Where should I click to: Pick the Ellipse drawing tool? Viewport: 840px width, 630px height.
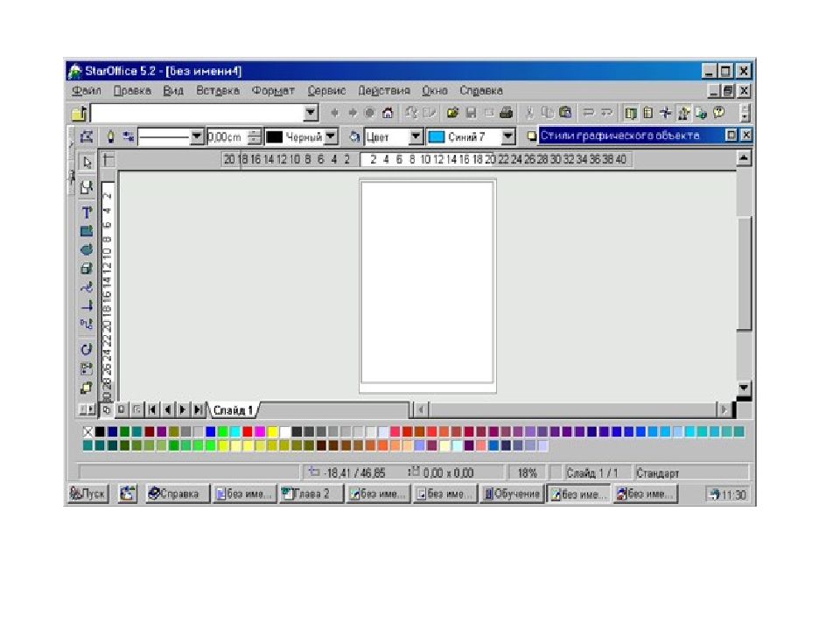coord(87,249)
